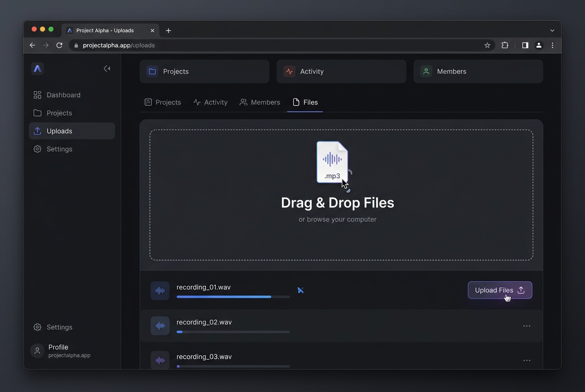Screen dimensions: 585x392
Task: Switch to the Activity tab
Action: (x=210, y=102)
